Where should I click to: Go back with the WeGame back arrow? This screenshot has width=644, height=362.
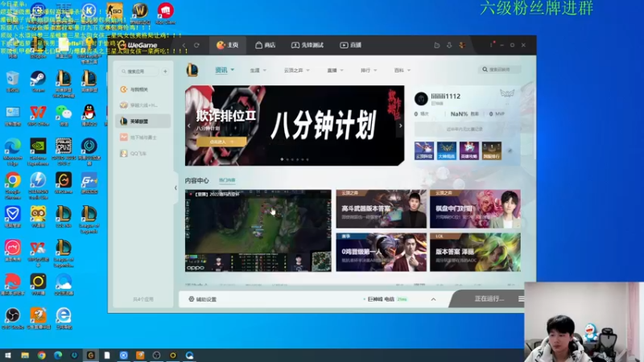click(184, 45)
